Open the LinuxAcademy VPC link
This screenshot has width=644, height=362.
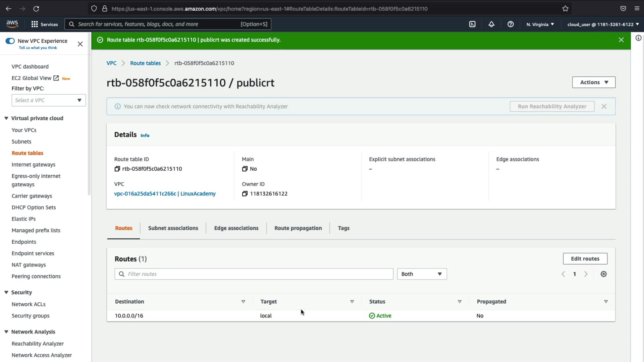165,194
